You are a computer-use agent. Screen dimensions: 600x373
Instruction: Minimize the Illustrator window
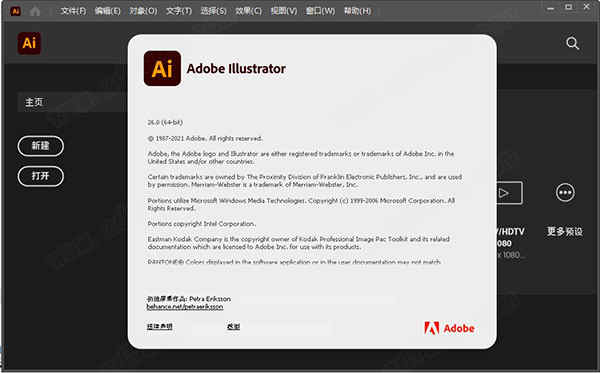[550, 8]
